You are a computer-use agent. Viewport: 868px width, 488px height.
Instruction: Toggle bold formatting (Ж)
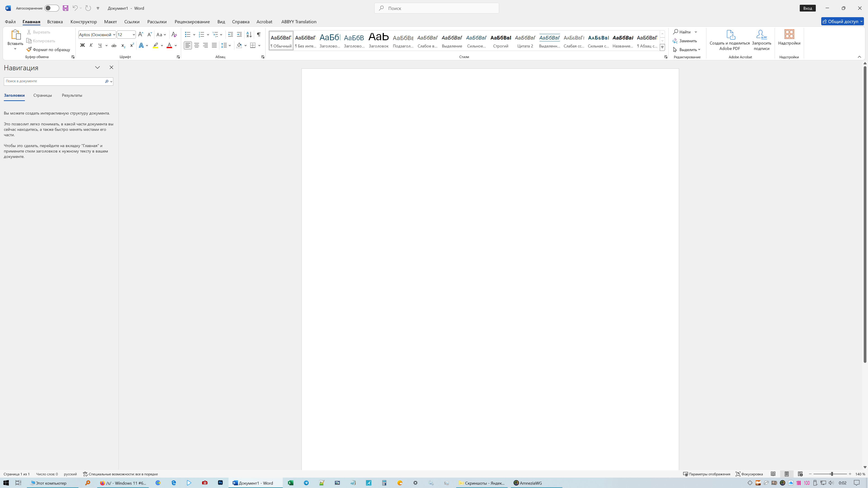click(82, 45)
